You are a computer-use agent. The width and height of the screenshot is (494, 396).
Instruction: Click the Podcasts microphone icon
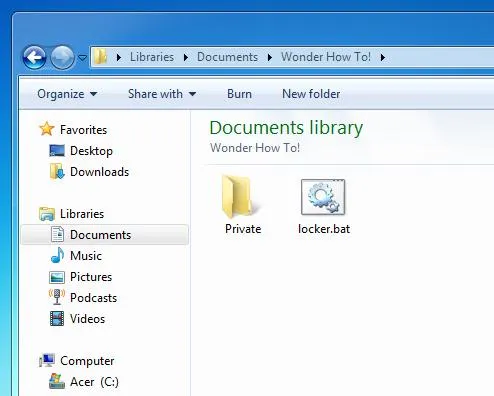tap(57, 297)
